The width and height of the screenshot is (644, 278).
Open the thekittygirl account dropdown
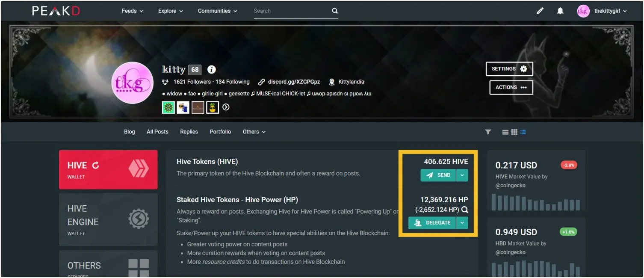pyautogui.click(x=611, y=11)
